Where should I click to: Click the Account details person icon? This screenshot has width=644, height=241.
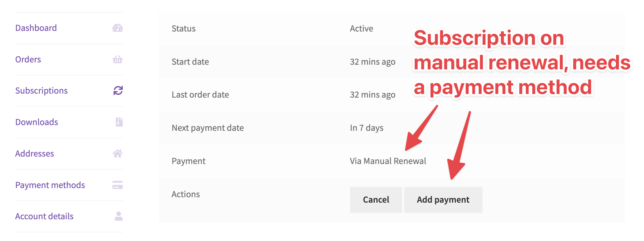pyautogui.click(x=119, y=216)
